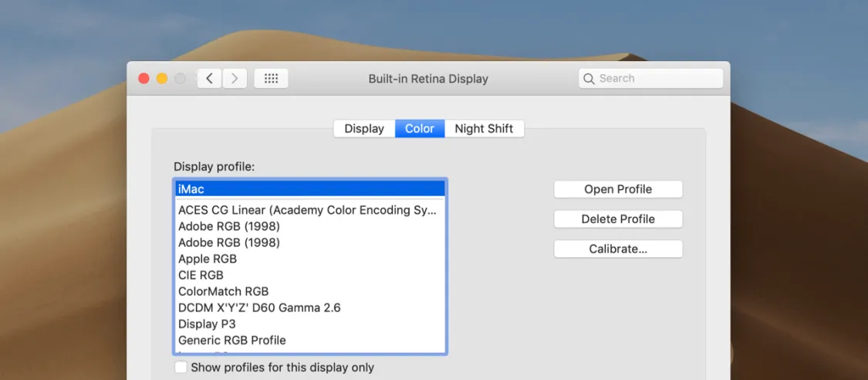Select the Generic RGB Profile entry
The image size is (868, 380).
[x=311, y=340]
